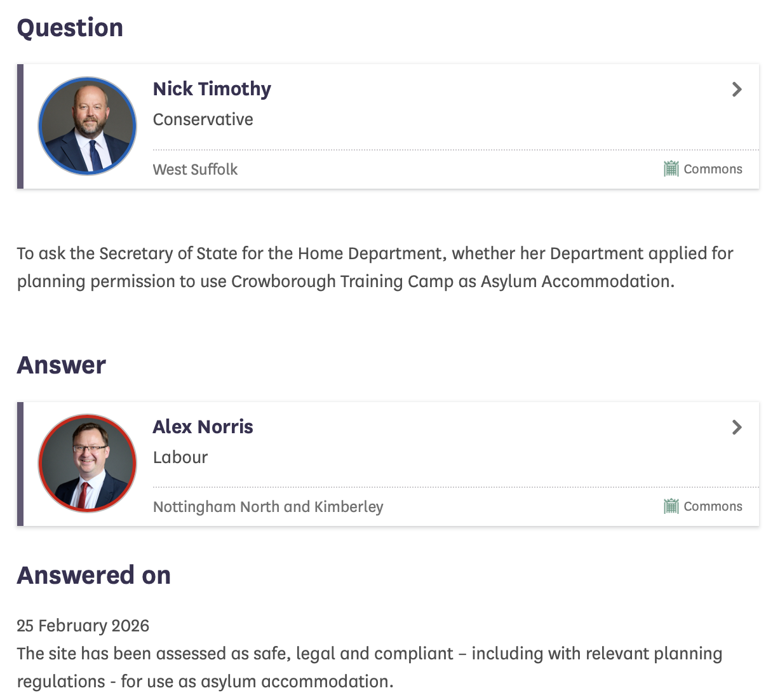780x700 pixels.
Task: Open the Alex Norris member name link
Action: pyautogui.click(x=203, y=427)
